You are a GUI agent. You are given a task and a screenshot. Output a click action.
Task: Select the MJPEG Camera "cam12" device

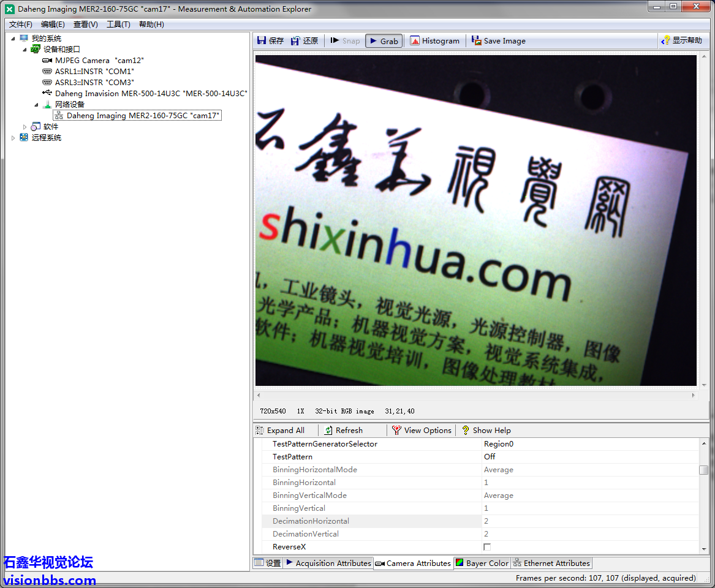pyautogui.click(x=99, y=61)
